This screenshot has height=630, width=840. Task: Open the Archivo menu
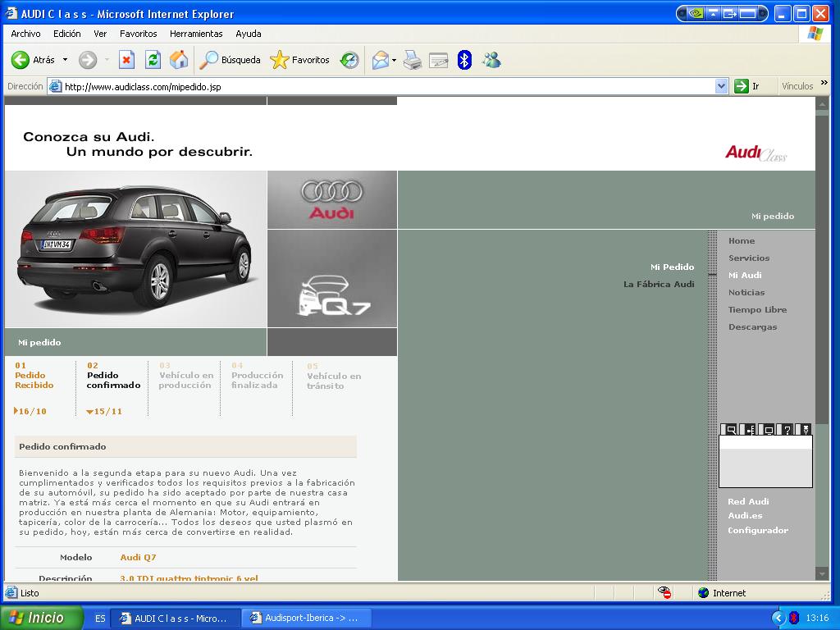25,34
